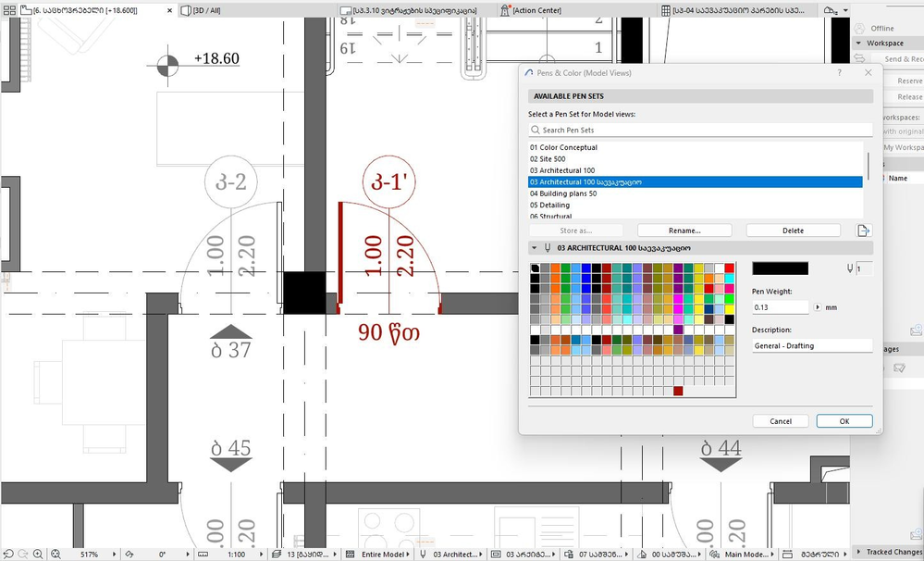Expand the Tracked Changes panel

point(858,552)
